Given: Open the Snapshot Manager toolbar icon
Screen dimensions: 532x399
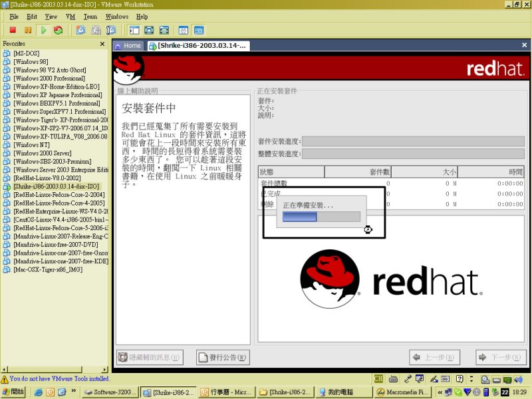Looking at the screenshot, I should (x=111, y=30).
